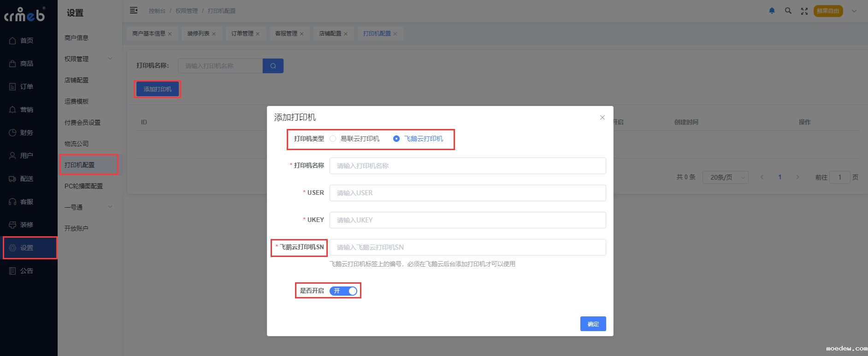Screen dimensions: 868x356
Task: Open 客服 in the left sidebar
Action: [x=26, y=202]
